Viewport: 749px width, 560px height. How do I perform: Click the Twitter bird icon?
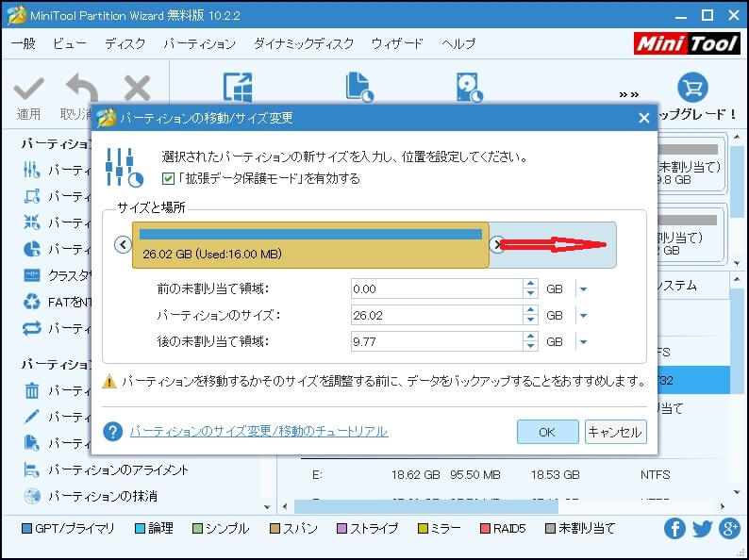click(x=702, y=529)
